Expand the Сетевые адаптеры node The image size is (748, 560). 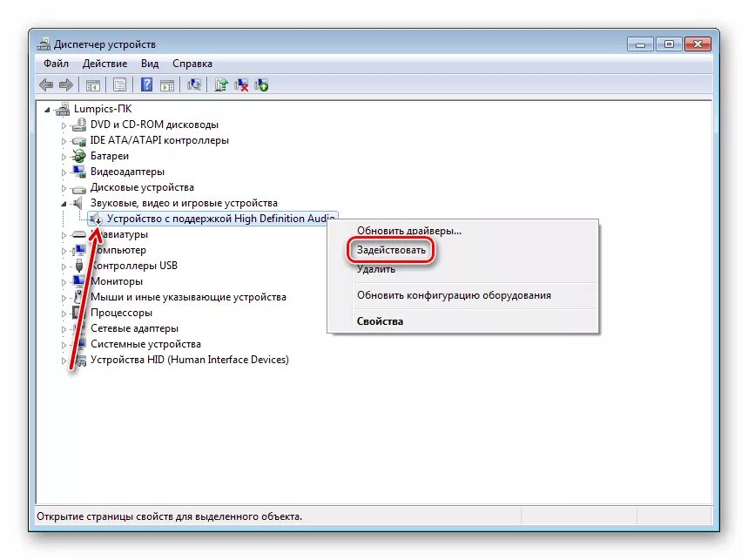64,329
